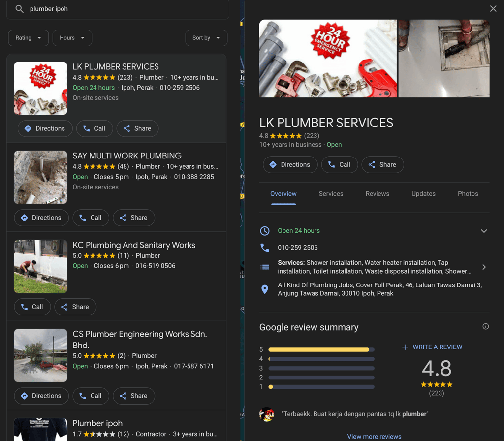Open View more reviews link
The height and width of the screenshot is (441, 504).
374,437
